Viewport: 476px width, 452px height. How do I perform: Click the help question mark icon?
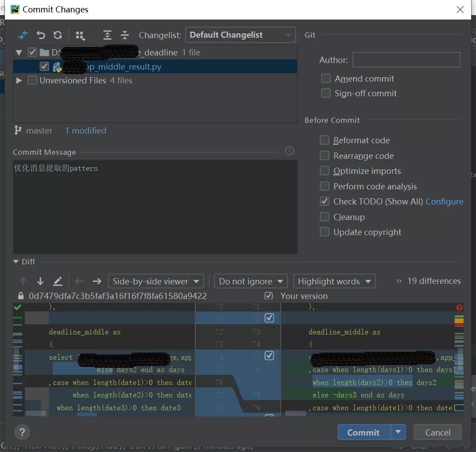coord(22,432)
